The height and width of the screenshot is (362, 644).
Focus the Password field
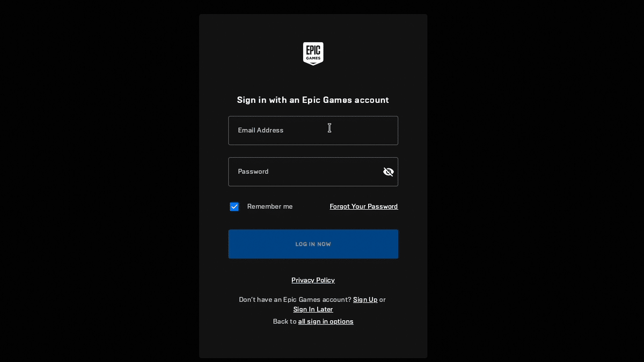[313, 172]
